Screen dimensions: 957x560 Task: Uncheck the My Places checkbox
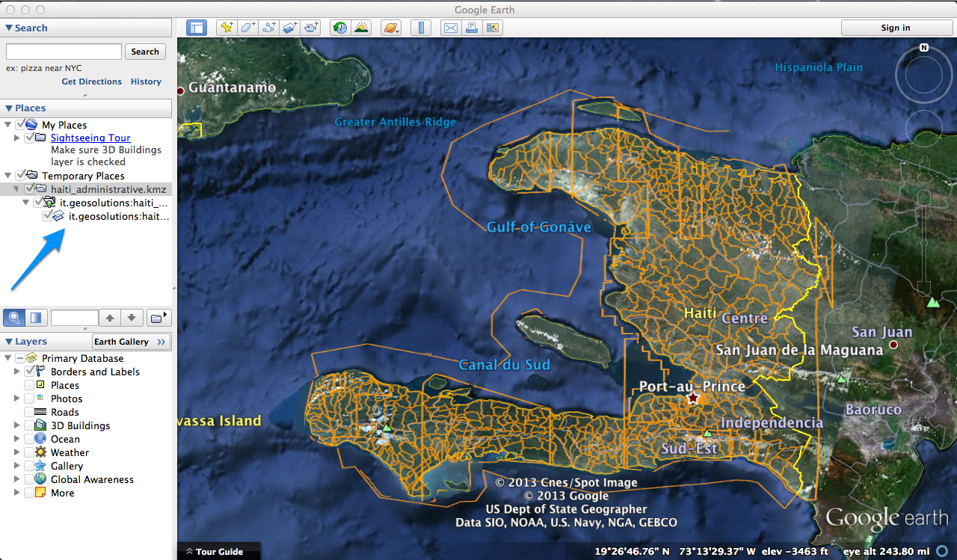point(20,125)
